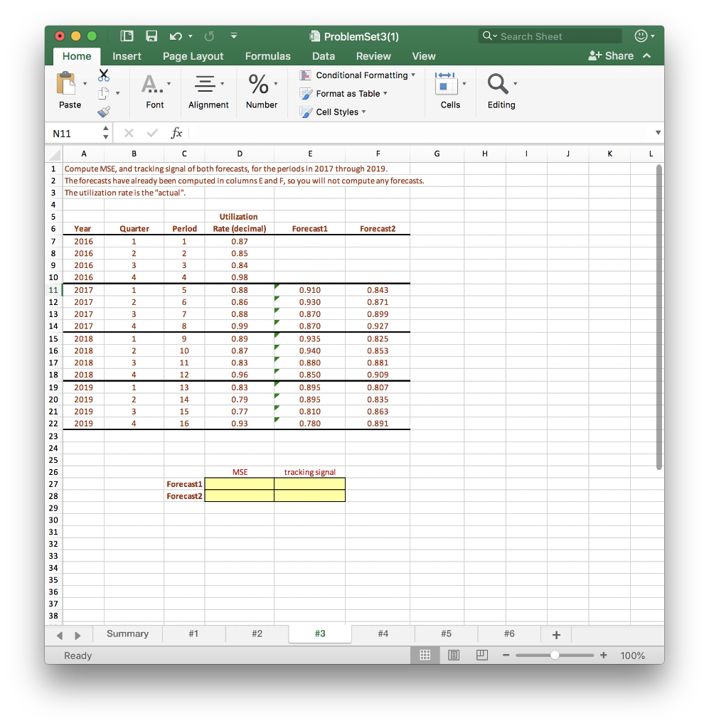709x728 pixels.
Task: Open the Font settings via the A icon
Action: [x=151, y=85]
